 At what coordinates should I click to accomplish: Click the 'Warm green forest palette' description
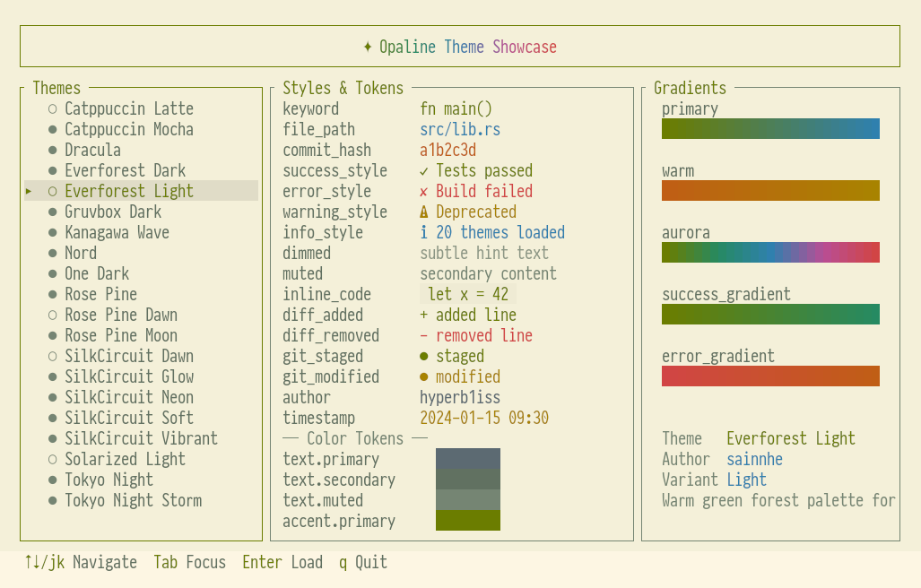[778, 500]
